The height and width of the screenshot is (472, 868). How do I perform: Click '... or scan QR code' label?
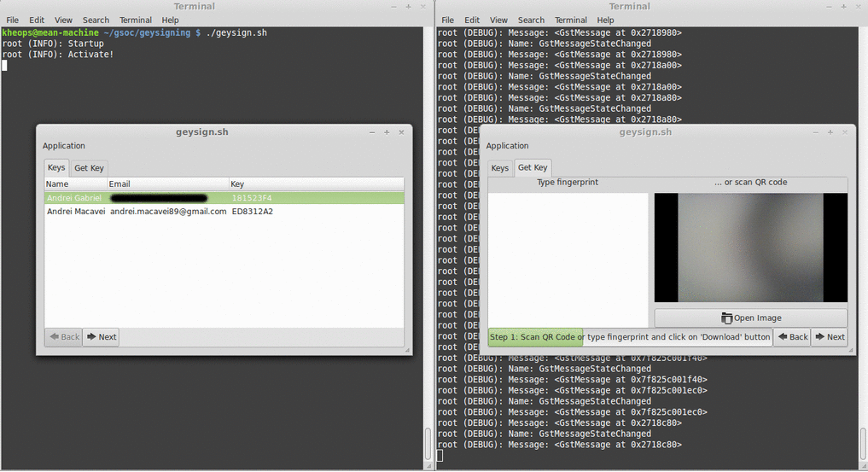(750, 182)
